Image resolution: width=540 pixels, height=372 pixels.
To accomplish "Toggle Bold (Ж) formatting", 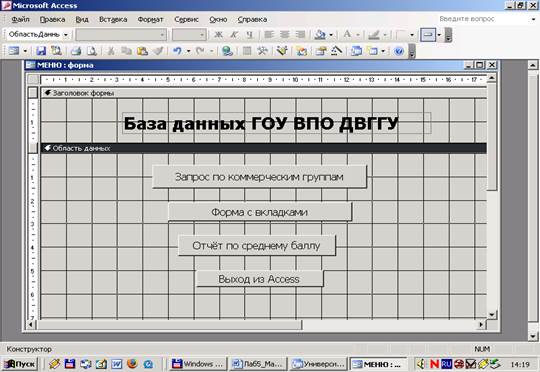I will (218, 34).
